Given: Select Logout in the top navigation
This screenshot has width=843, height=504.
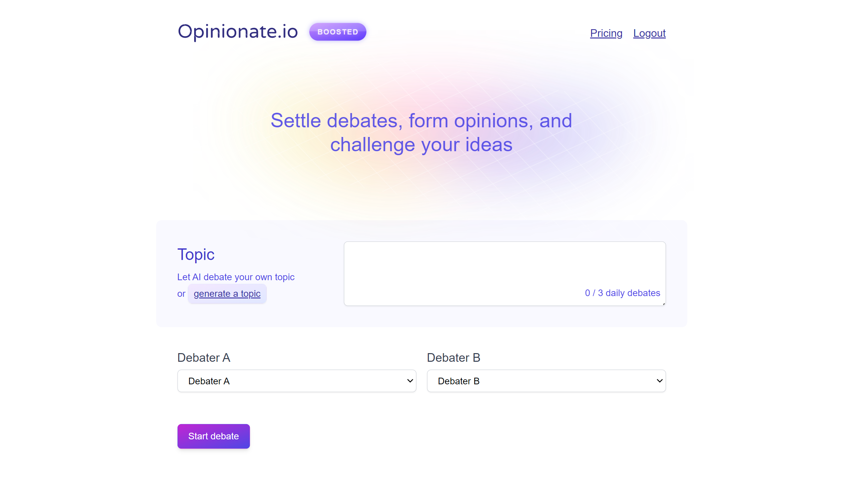Looking at the screenshot, I should pos(649,33).
